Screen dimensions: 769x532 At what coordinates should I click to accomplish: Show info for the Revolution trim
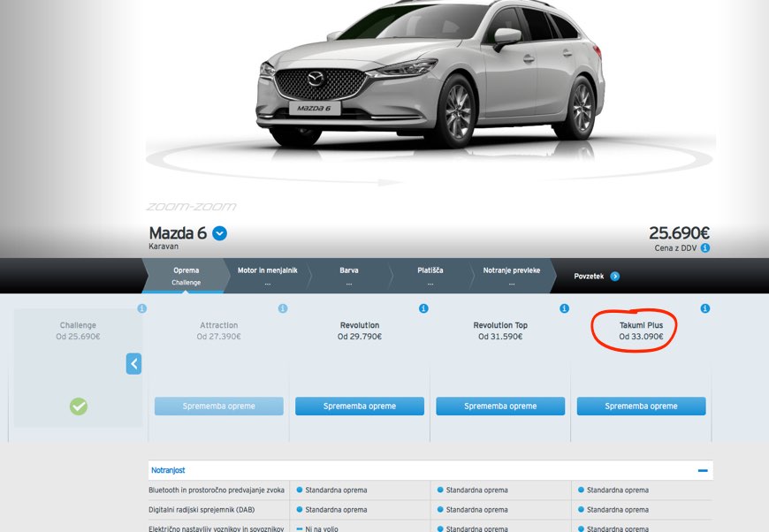point(423,308)
